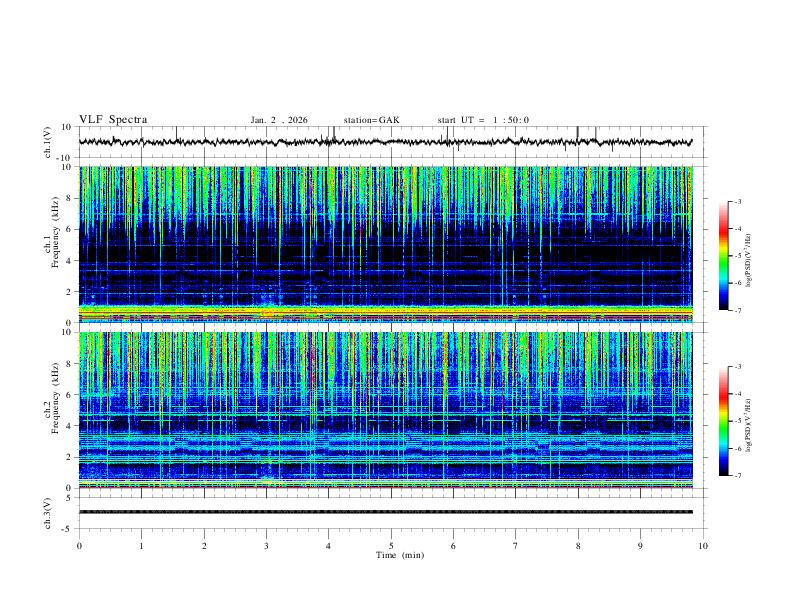Click the '10' tick on the time axis
Screen dimensions: 792x612
coord(703,546)
